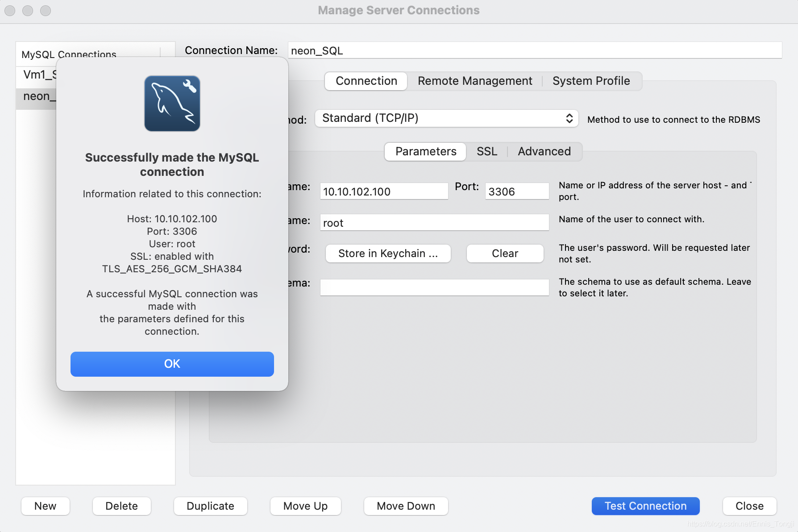Click the Move Up button
This screenshot has width=798, height=532.
pyautogui.click(x=305, y=506)
